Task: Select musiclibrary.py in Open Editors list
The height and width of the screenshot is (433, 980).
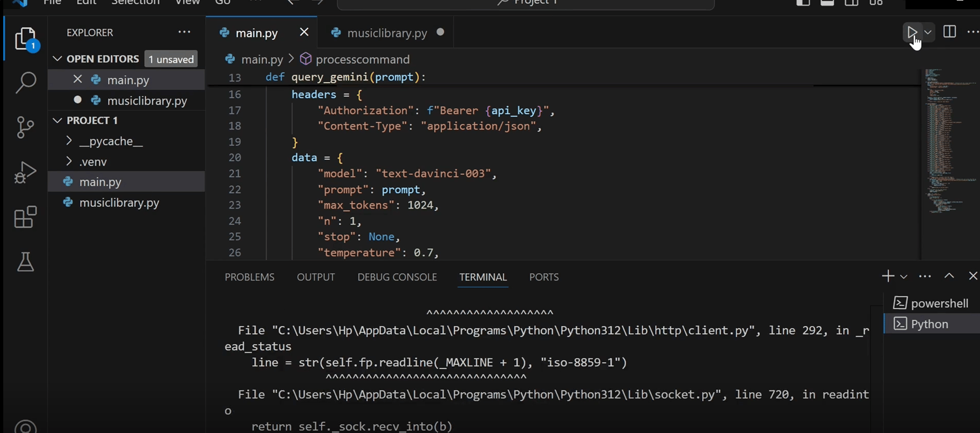Action: [x=147, y=100]
